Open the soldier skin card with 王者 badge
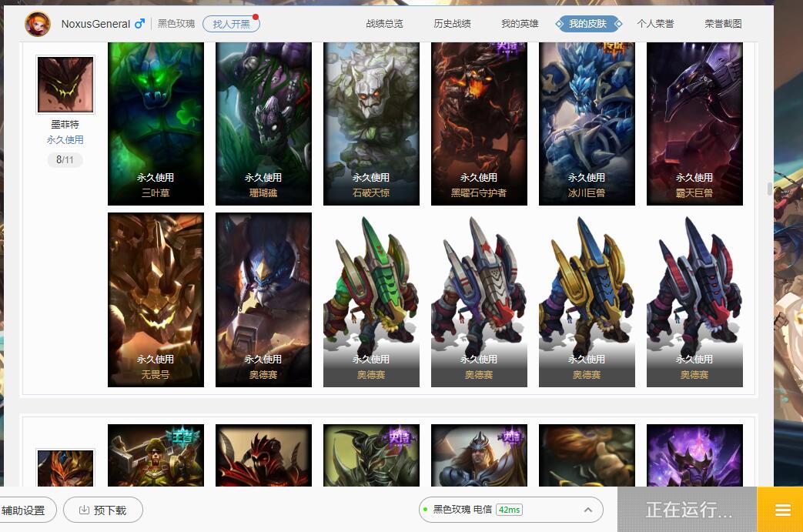 (x=156, y=455)
